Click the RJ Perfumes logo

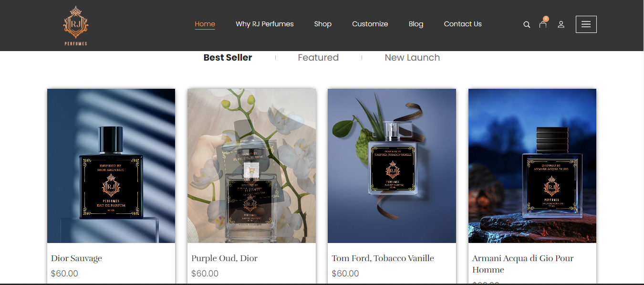76,26
